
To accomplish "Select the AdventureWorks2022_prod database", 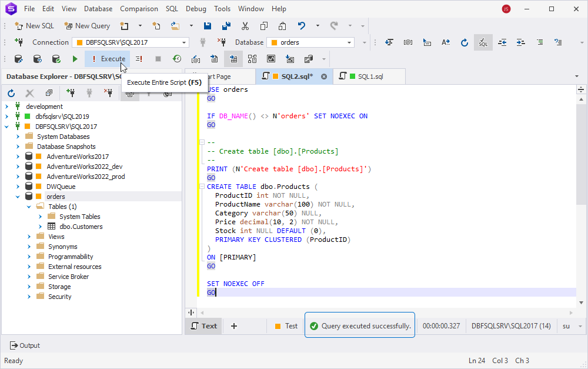I will tap(85, 177).
